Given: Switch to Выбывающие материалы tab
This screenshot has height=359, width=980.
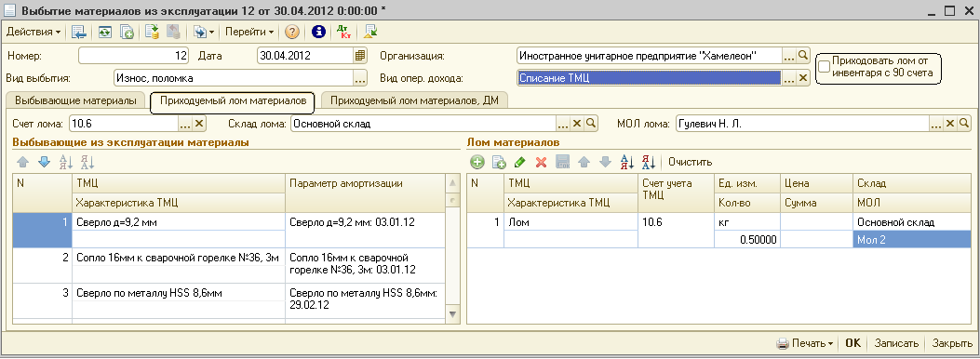Looking at the screenshot, I should [75, 100].
